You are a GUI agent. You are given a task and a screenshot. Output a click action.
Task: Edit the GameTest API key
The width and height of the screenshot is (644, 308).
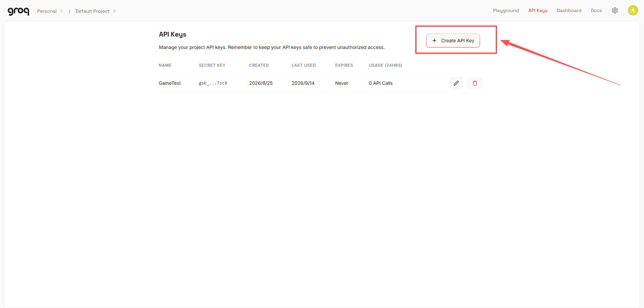point(456,83)
